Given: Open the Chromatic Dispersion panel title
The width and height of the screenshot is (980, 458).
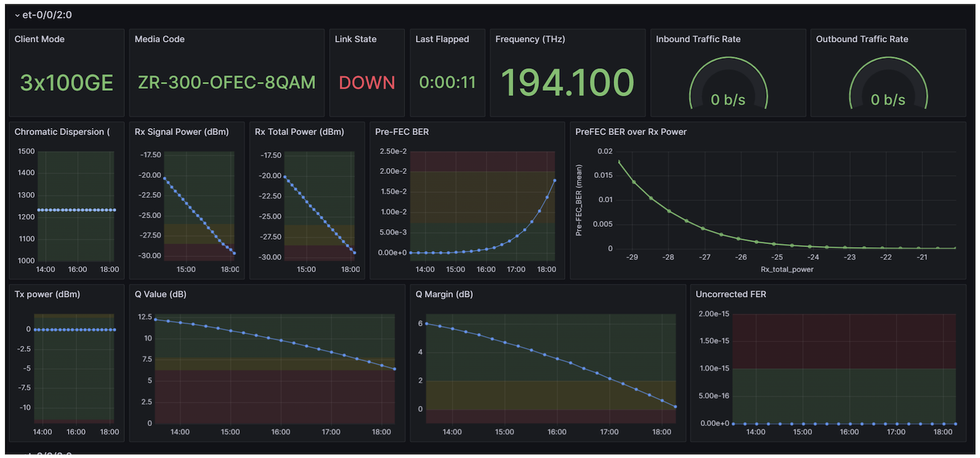Looking at the screenshot, I should 62,132.
